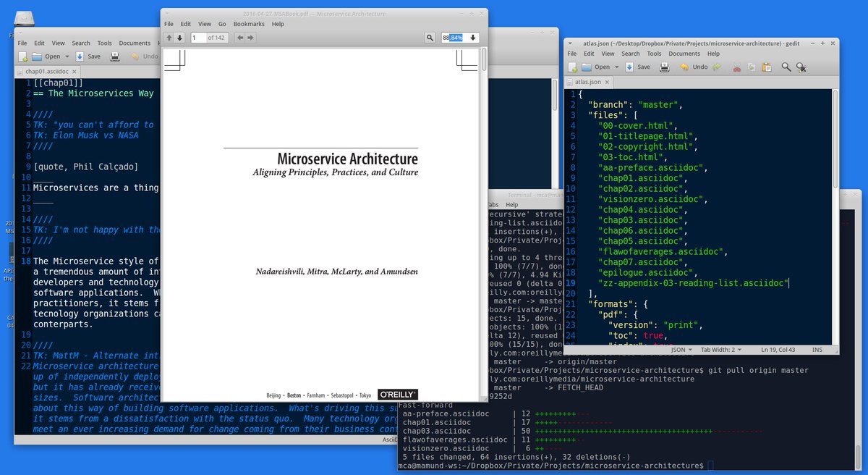Viewport: 868px width, 475px height.
Task: Click Save button in chap01 gedit
Action: (x=88, y=56)
